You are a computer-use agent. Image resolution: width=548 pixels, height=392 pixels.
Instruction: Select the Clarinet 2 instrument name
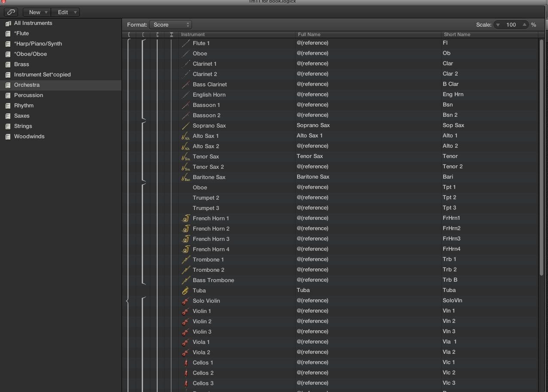coord(205,74)
